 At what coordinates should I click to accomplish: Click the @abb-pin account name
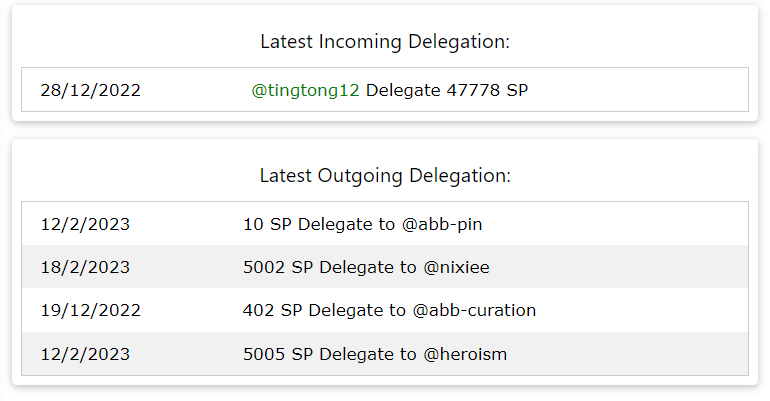(442, 224)
